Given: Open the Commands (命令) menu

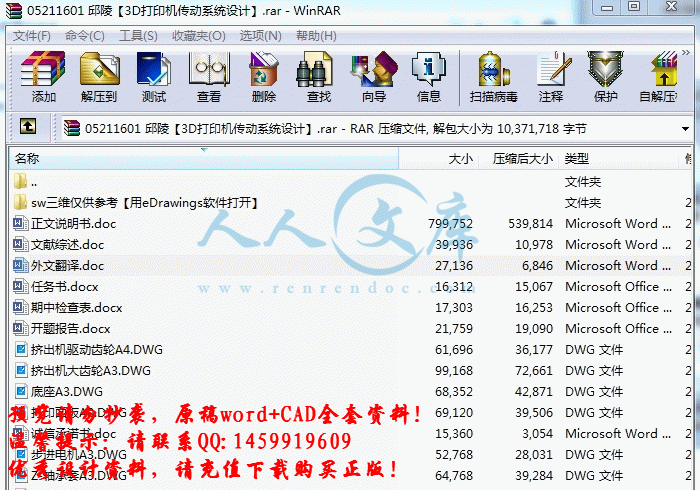Looking at the screenshot, I should coord(84,36).
